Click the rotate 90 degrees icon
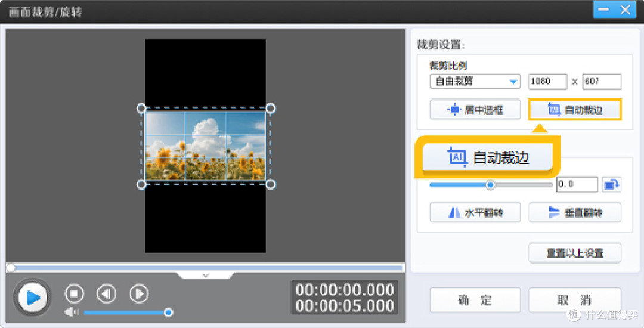This screenshot has height=328, width=644. pyautogui.click(x=611, y=184)
